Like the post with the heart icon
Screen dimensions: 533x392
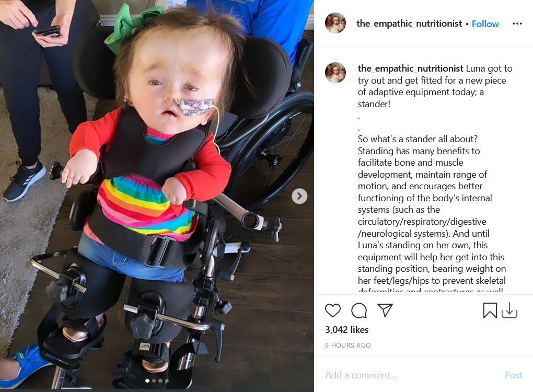pos(332,310)
